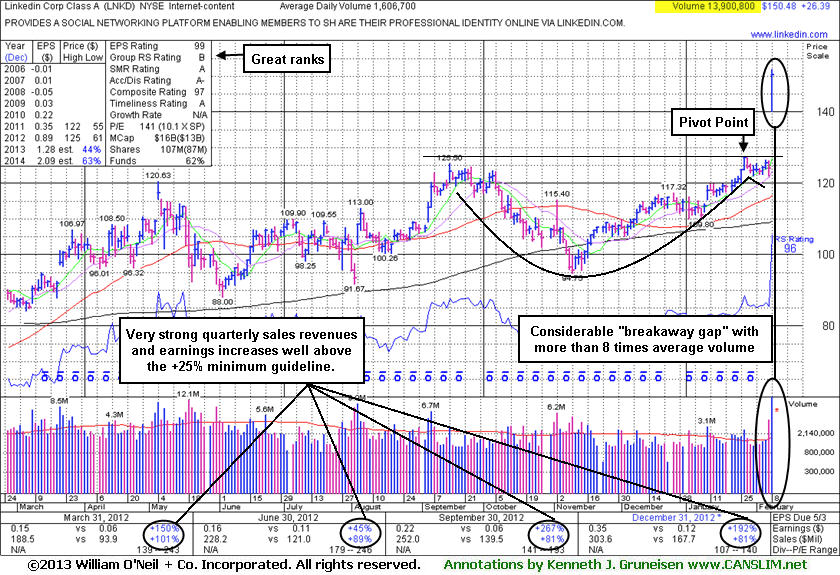Select the 140 price scale mark
The width and height of the screenshot is (840, 575).
pos(825,111)
